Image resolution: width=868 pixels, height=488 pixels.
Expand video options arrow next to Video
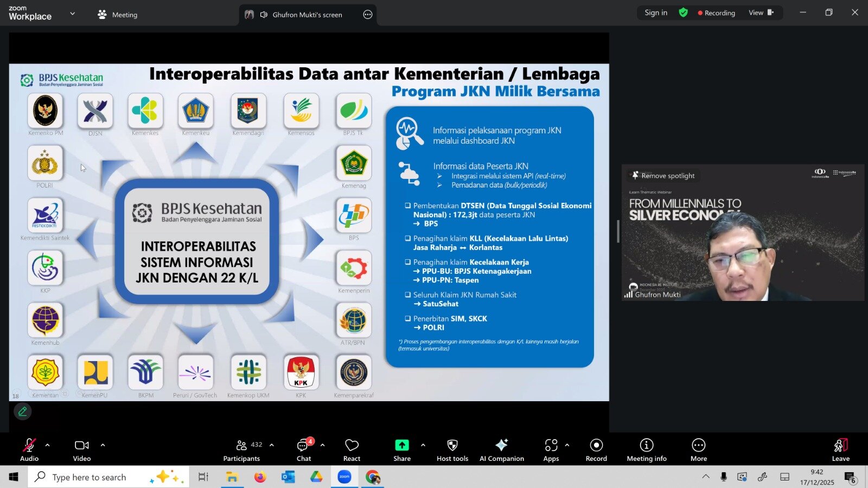pyautogui.click(x=103, y=445)
